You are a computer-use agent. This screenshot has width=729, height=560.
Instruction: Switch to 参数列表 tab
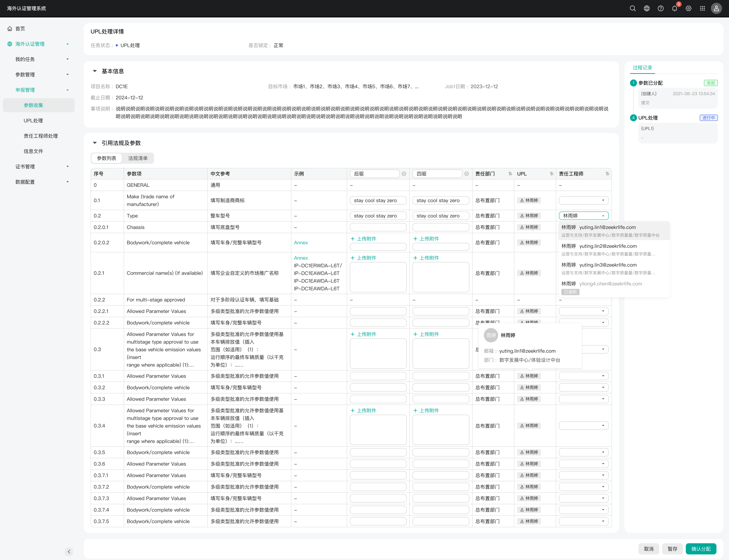pos(107,158)
